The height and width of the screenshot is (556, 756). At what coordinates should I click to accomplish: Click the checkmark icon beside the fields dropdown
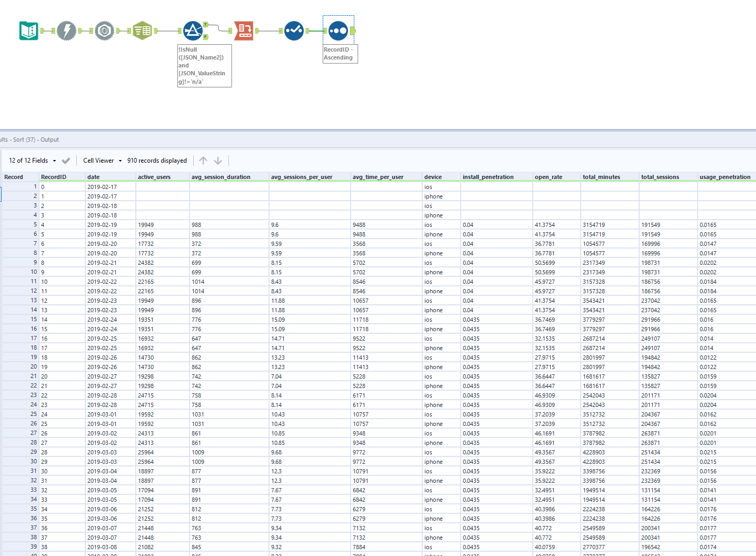pos(66,161)
